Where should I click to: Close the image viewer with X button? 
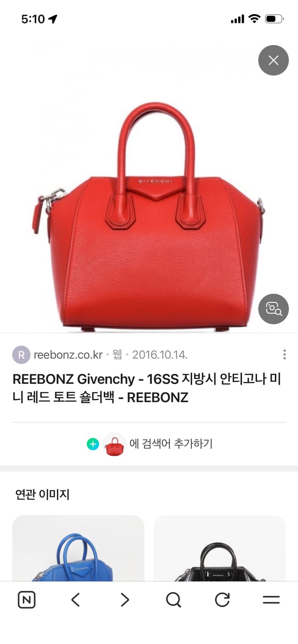tap(273, 60)
